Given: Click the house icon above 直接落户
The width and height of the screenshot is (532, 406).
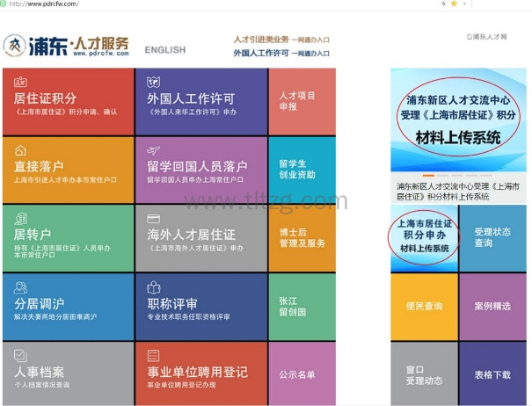Looking at the screenshot, I should pyautogui.click(x=21, y=150).
